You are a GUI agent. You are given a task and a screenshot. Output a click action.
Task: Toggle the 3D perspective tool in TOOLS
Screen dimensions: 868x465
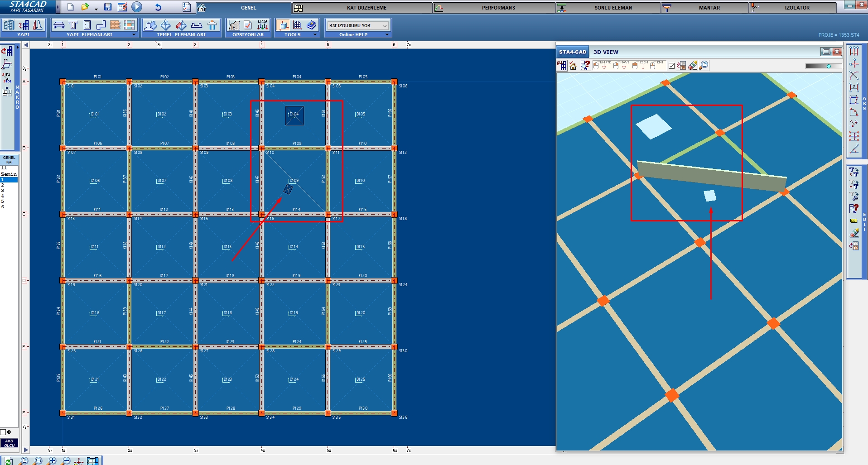[283, 25]
